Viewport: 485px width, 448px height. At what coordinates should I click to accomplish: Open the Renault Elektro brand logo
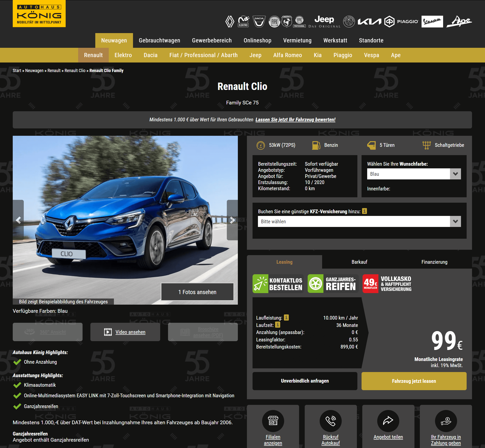pyautogui.click(x=243, y=22)
